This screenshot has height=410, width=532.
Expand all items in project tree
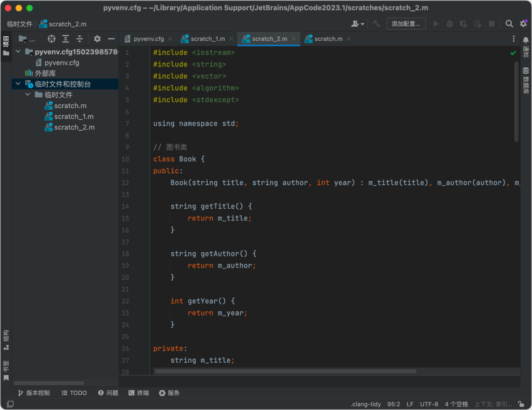(x=66, y=39)
